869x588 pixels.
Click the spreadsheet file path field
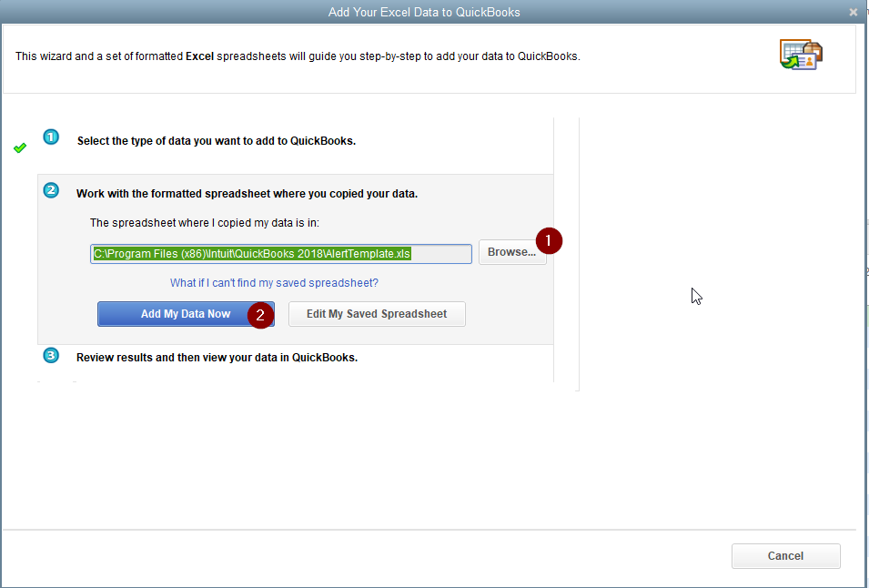[281, 254]
